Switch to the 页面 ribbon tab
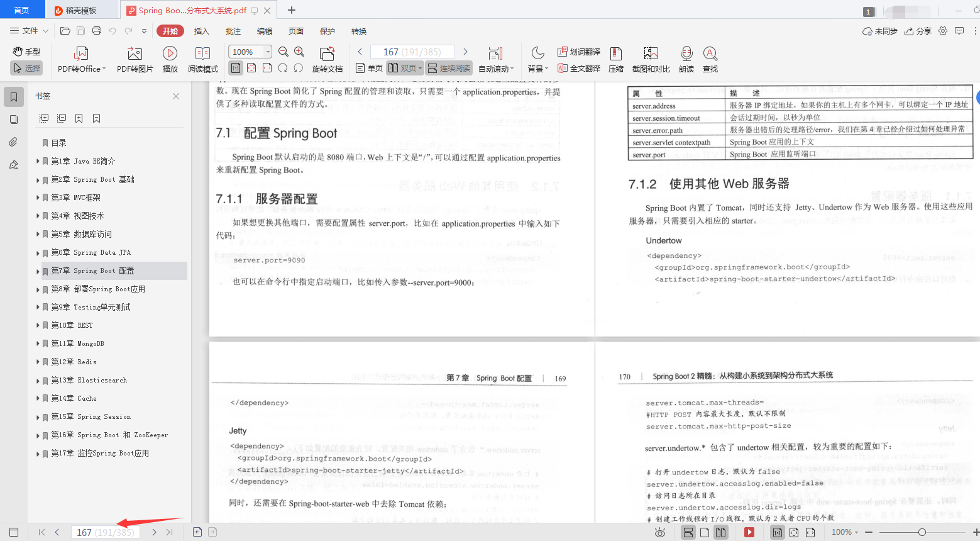 pos(296,31)
